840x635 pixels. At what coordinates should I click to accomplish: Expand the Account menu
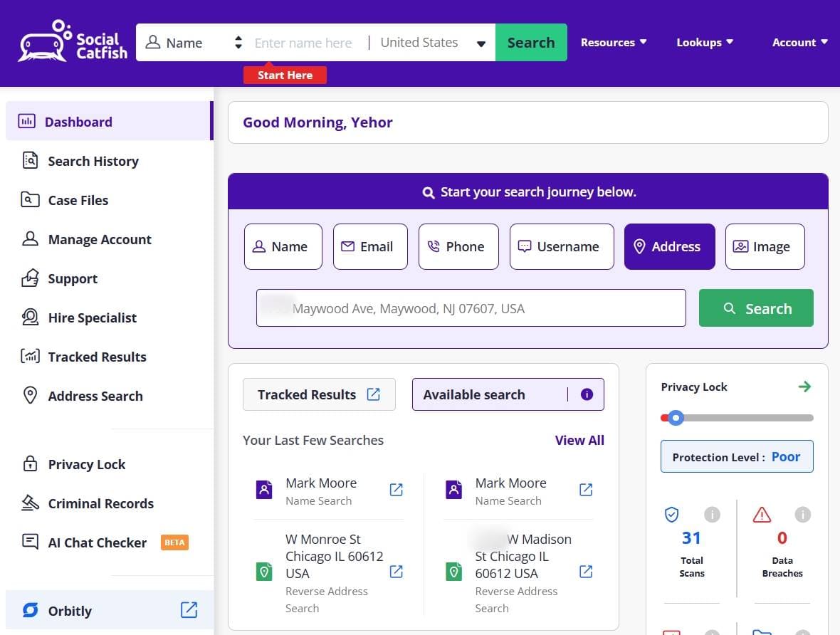pyautogui.click(x=800, y=42)
